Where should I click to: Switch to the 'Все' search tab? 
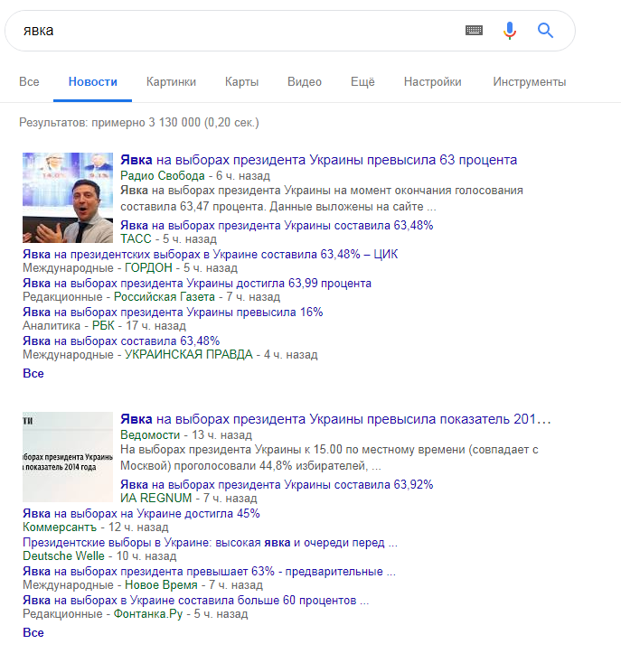(29, 82)
